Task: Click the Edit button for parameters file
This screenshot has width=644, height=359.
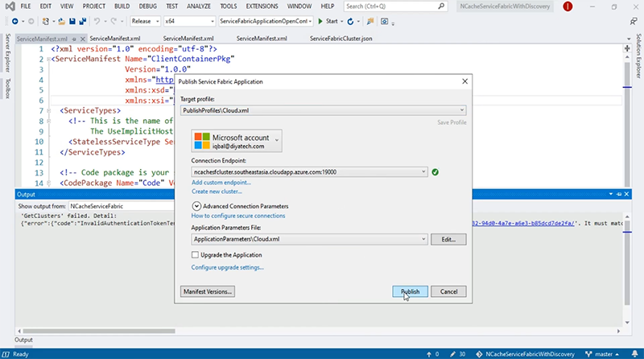Action: click(x=448, y=239)
